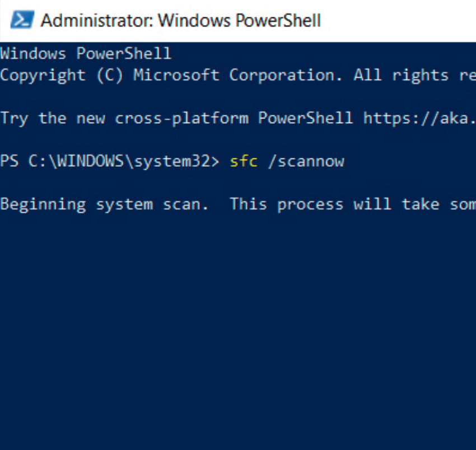The width and height of the screenshot is (476, 450).
Task: Click empty title bar space right of title
Action: [x=398, y=21]
